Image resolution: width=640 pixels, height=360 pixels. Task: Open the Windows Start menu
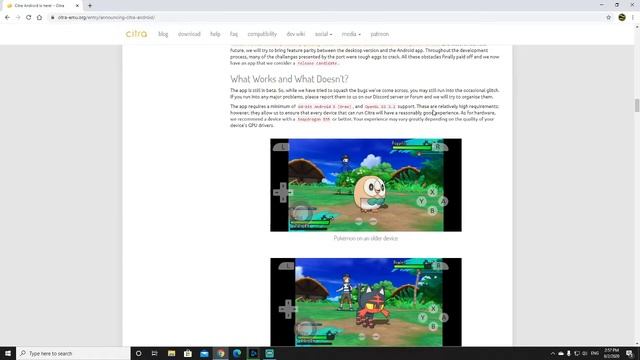8,353
